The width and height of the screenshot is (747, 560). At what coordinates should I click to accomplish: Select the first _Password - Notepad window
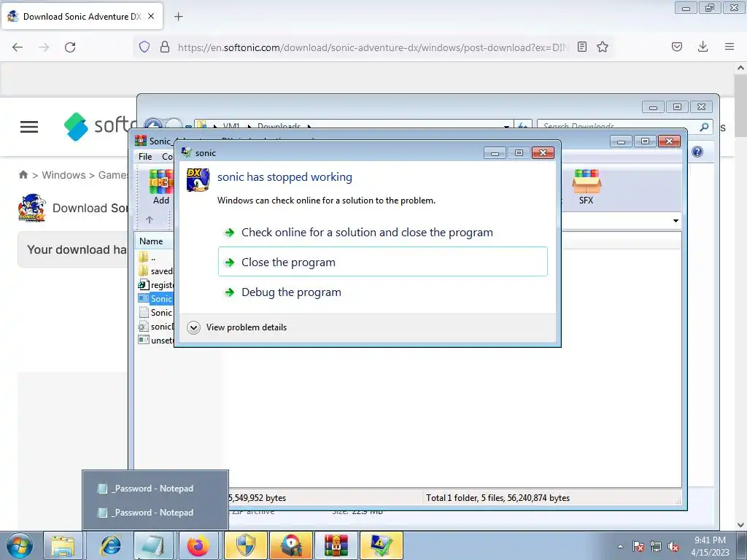[x=153, y=489]
